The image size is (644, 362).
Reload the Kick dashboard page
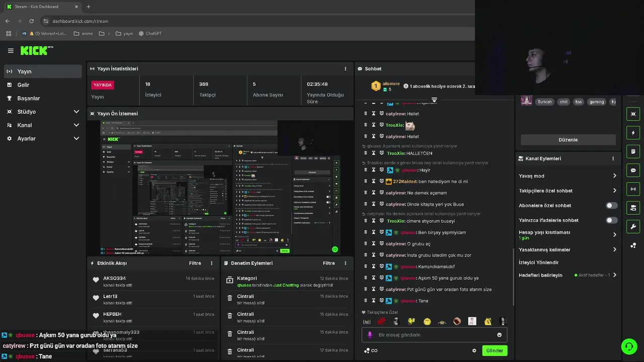tap(31, 21)
